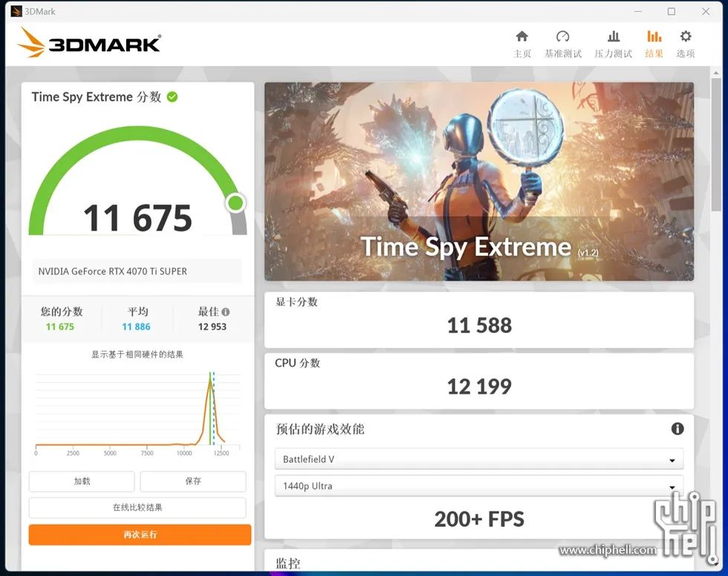The image size is (728, 576).
Task: Click the main score 11 675
Action: click(x=137, y=218)
